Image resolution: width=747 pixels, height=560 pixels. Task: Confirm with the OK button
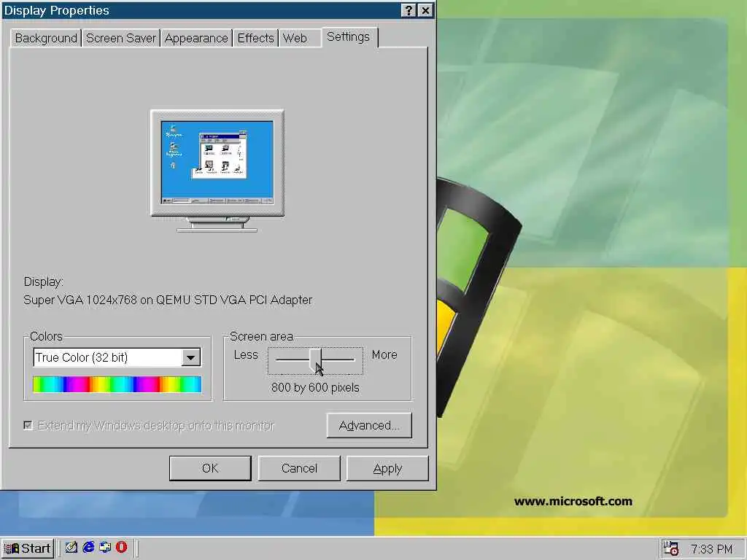(210, 468)
